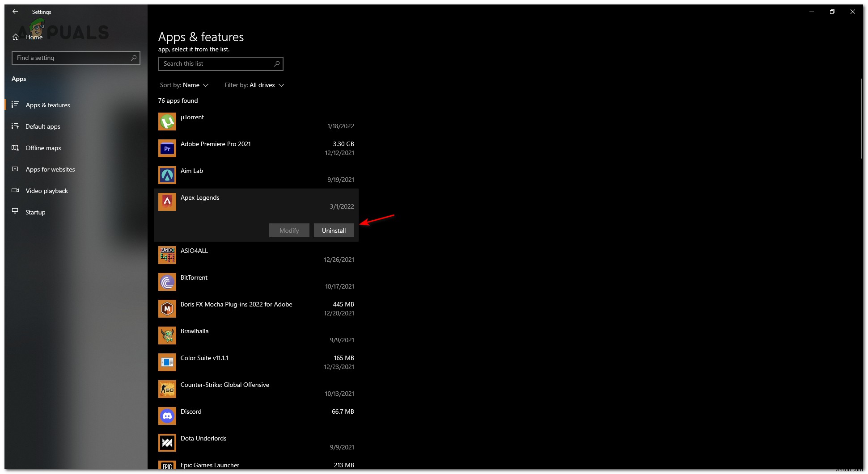Click the BitTorrent app icon
Viewport: 868px width, 474px height.
167,282
